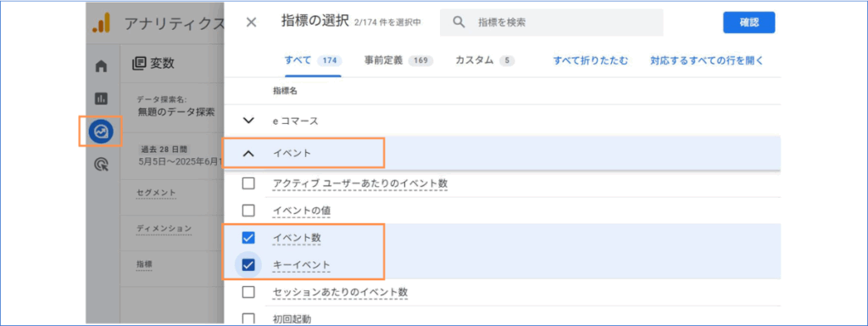Screen dimensions: 868x326
Task: Uncheck the イベント数 checkbox
Action: (248, 238)
